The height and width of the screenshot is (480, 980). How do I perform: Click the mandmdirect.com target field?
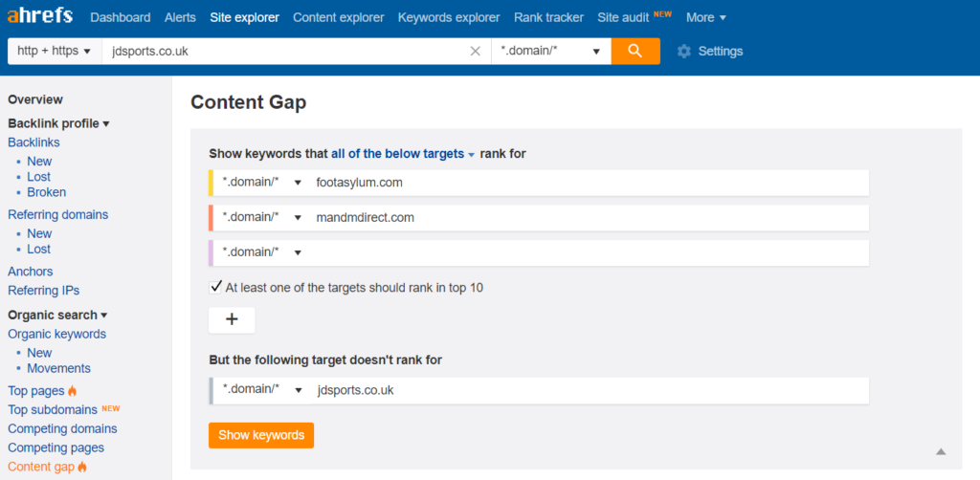click(589, 218)
